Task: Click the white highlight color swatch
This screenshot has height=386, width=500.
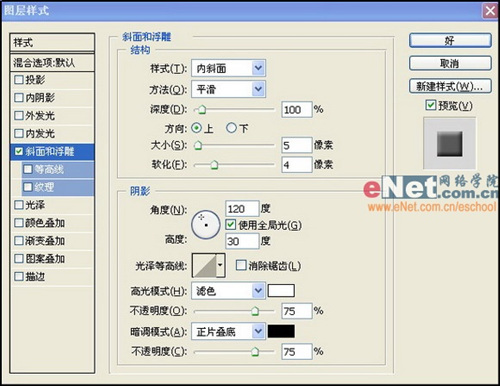Action: point(281,291)
